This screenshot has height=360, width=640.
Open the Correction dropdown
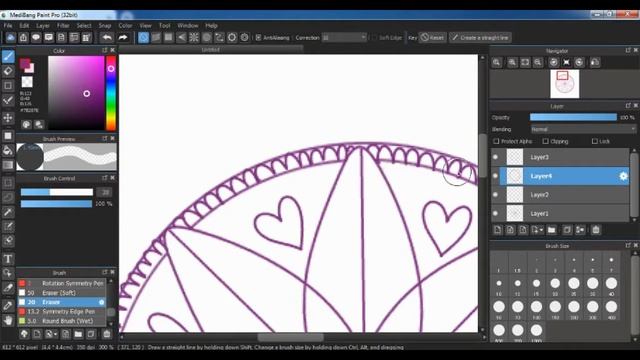344,38
